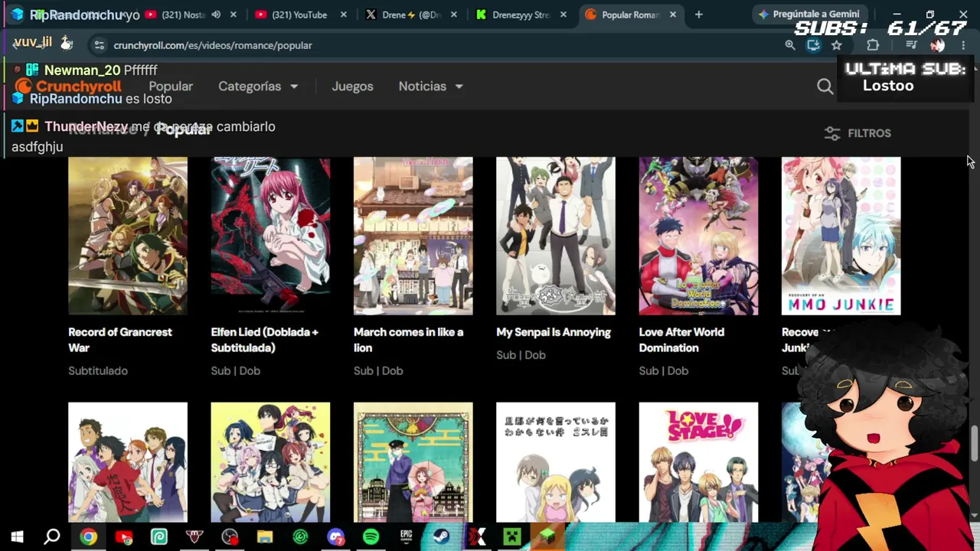980x551 pixels.
Task: Click the March comes in like a lion title
Action: click(408, 340)
